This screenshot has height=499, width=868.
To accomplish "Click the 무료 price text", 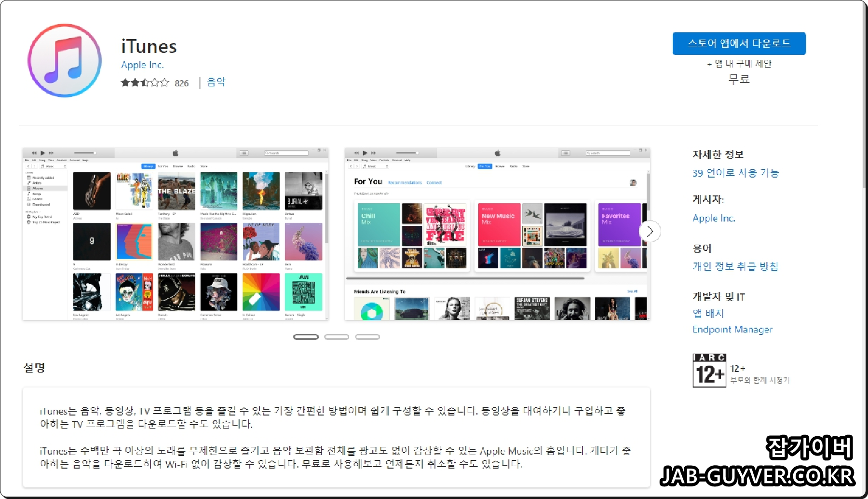I will 739,79.
